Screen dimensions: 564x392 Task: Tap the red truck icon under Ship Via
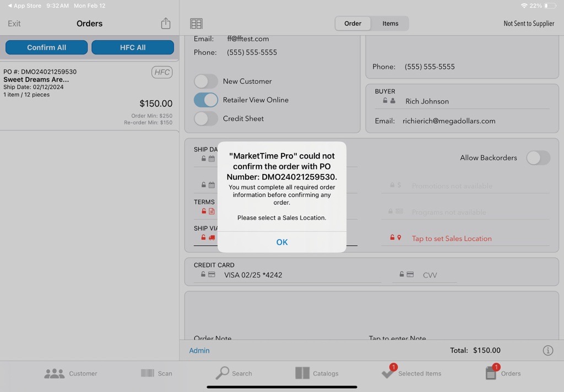coord(212,237)
